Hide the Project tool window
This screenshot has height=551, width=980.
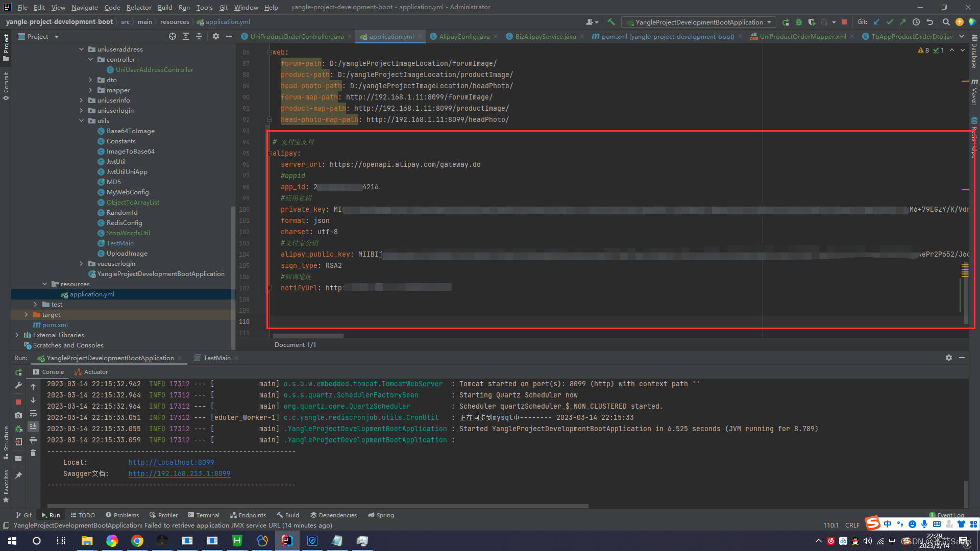(229, 36)
